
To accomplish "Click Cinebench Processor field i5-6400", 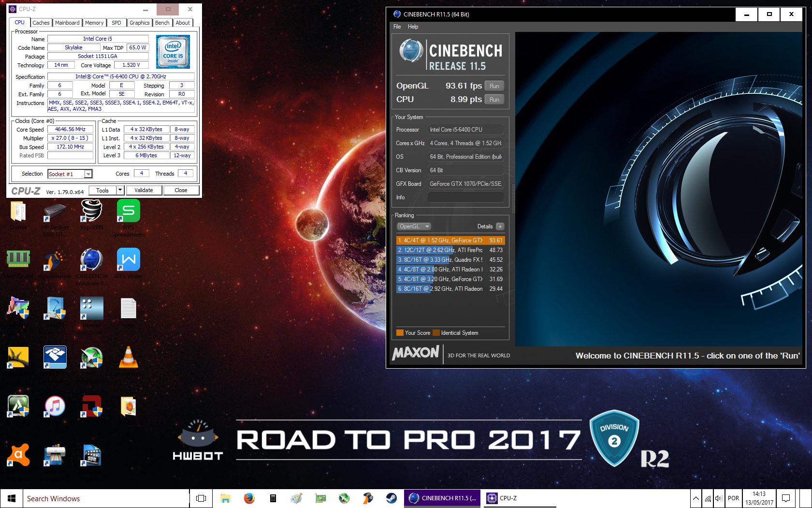I will click(465, 130).
